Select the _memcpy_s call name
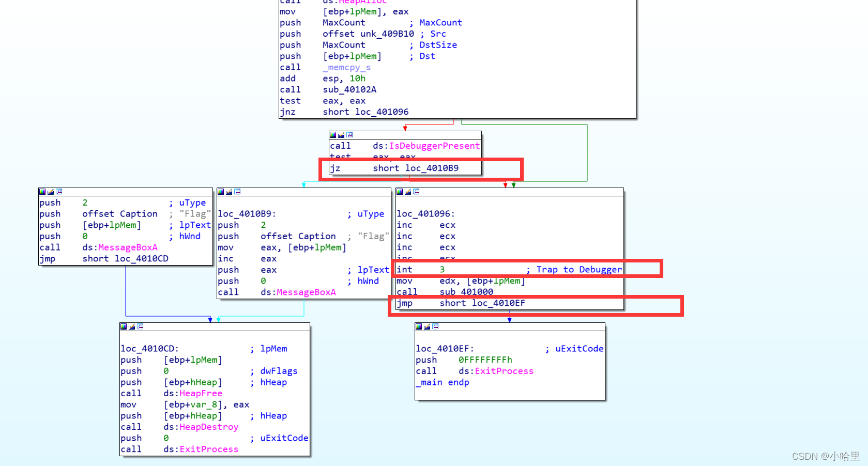 (346, 67)
